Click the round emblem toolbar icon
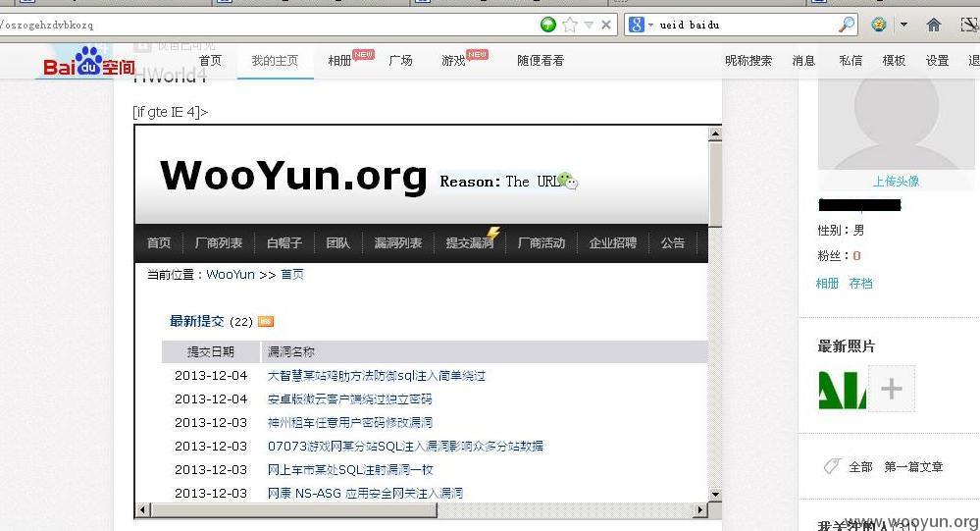980x531 pixels. [x=879, y=25]
